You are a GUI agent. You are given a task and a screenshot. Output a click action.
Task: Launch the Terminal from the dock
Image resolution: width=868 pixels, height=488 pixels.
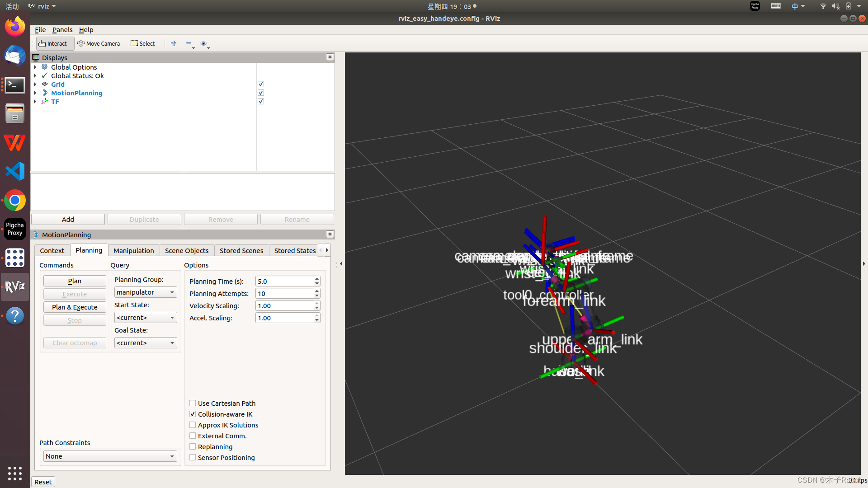[x=15, y=85]
